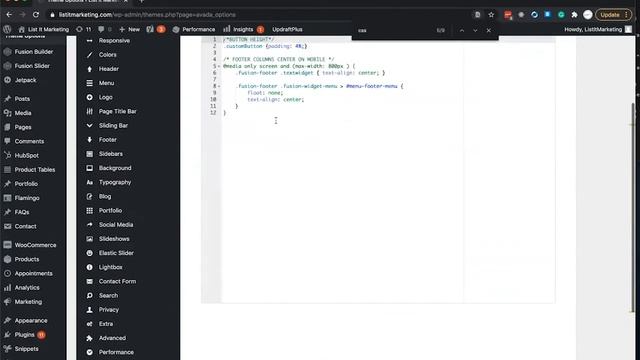Fold the media query at line 5
Screen dimensions: 640x360
(219, 66)
